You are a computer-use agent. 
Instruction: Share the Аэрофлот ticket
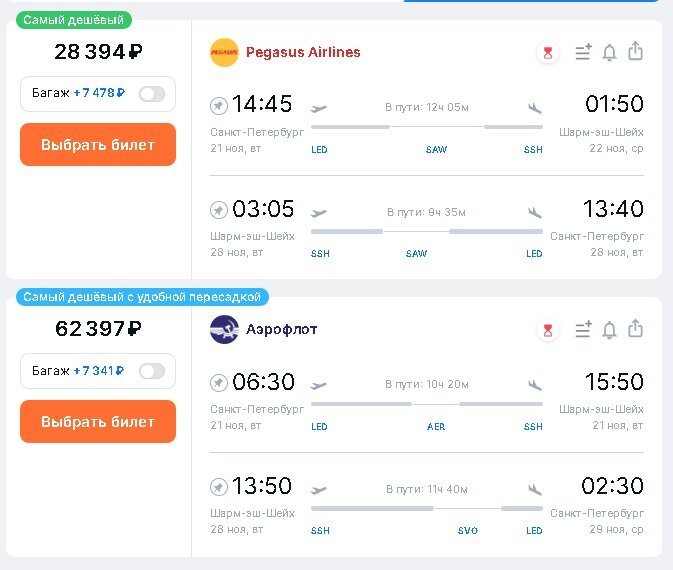(635, 328)
